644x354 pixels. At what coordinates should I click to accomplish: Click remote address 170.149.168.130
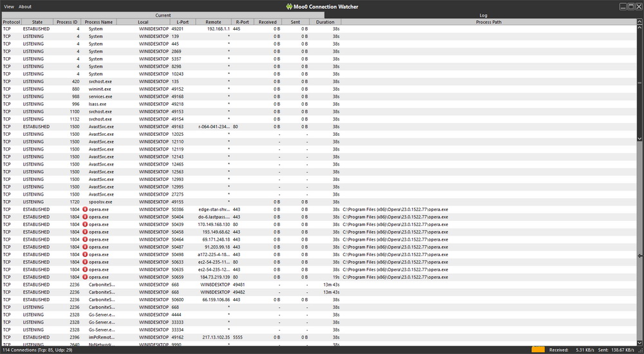tap(214, 225)
